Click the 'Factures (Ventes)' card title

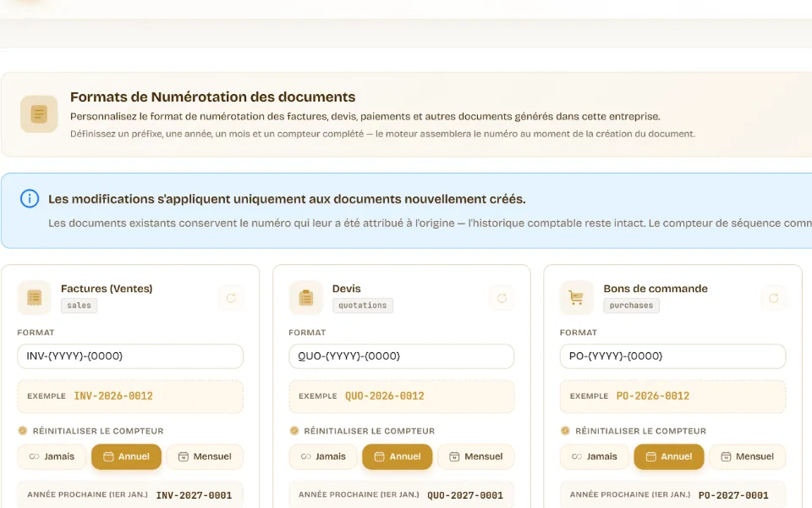(x=107, y=289)
